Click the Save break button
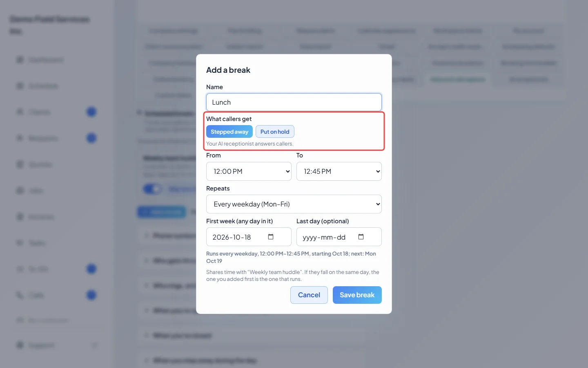Screen dimensions: 588x368 (357, 295)
